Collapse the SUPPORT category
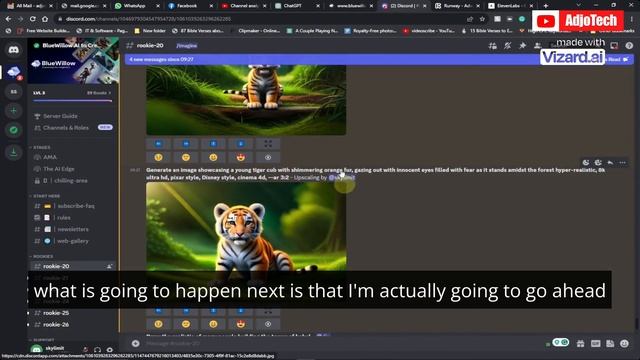The height and width of the screenshot is (360, 640). pos(42,340)
